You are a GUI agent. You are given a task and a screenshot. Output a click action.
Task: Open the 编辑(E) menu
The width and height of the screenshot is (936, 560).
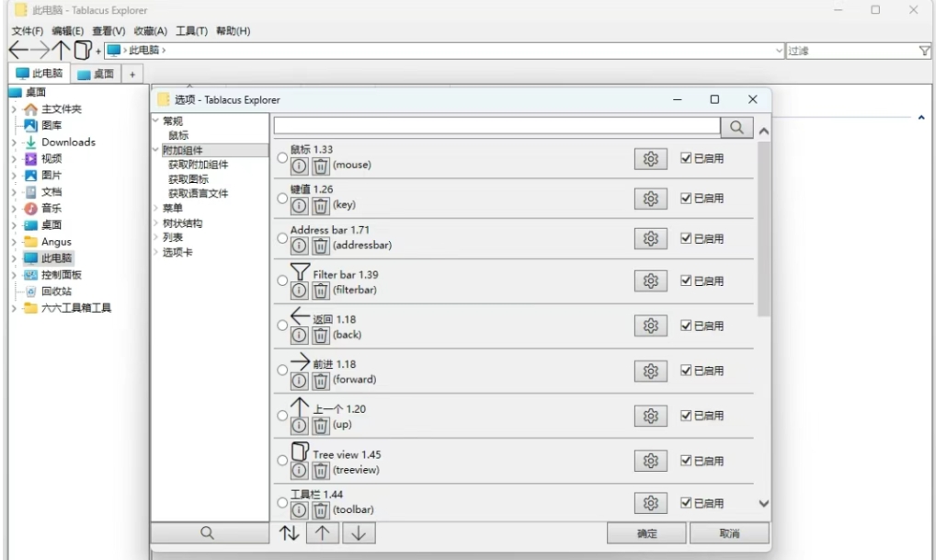click(67, 31)
